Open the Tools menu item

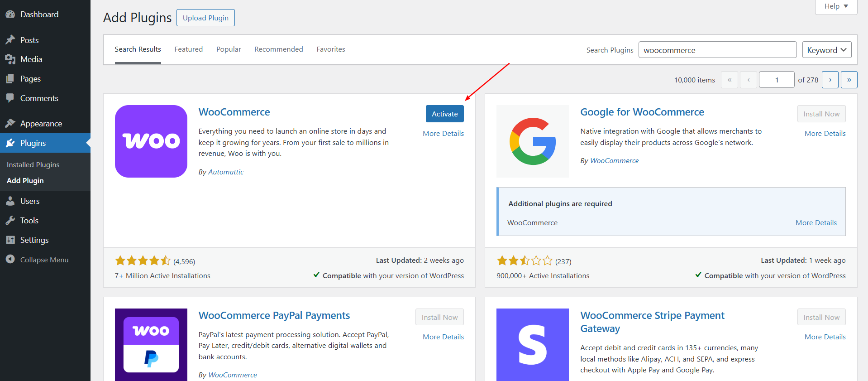pos(45,221)
